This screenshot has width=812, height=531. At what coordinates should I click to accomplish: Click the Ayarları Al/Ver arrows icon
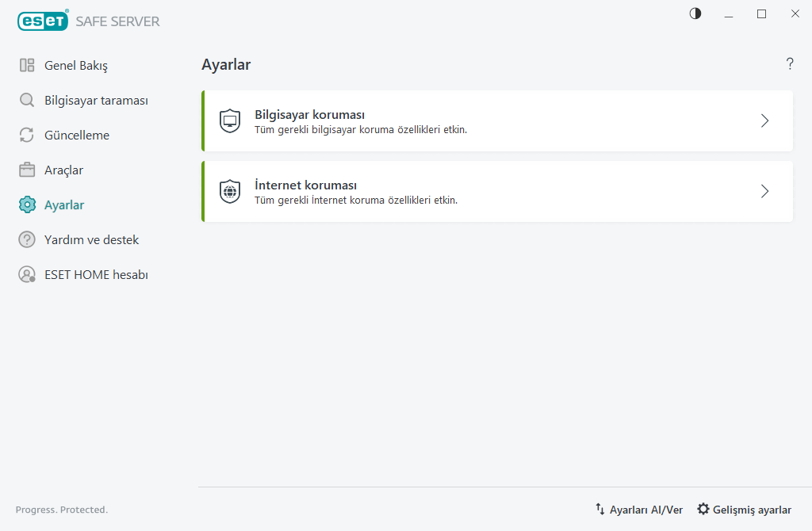click(599, 510)
